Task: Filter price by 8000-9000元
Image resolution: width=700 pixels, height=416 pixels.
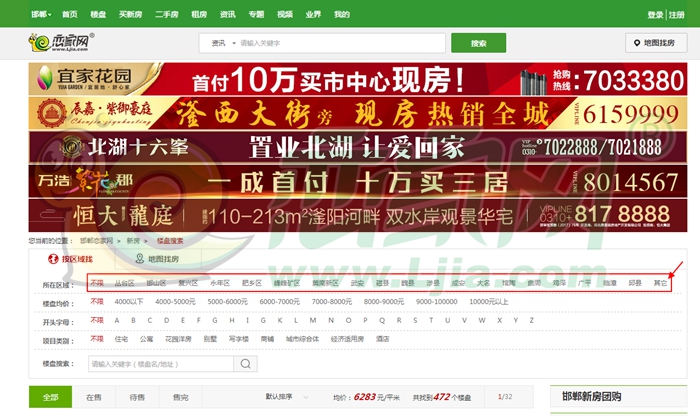Action: (384, 302)
